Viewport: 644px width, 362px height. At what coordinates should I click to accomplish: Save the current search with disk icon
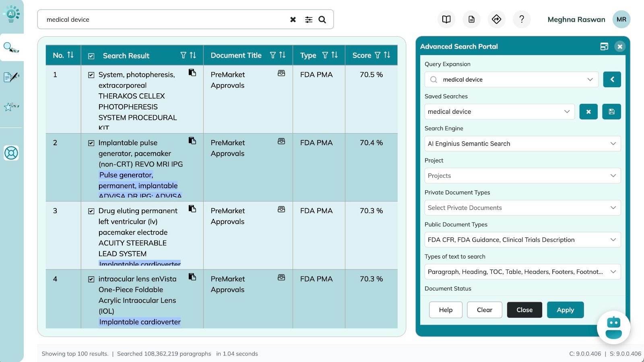point(611,112)
